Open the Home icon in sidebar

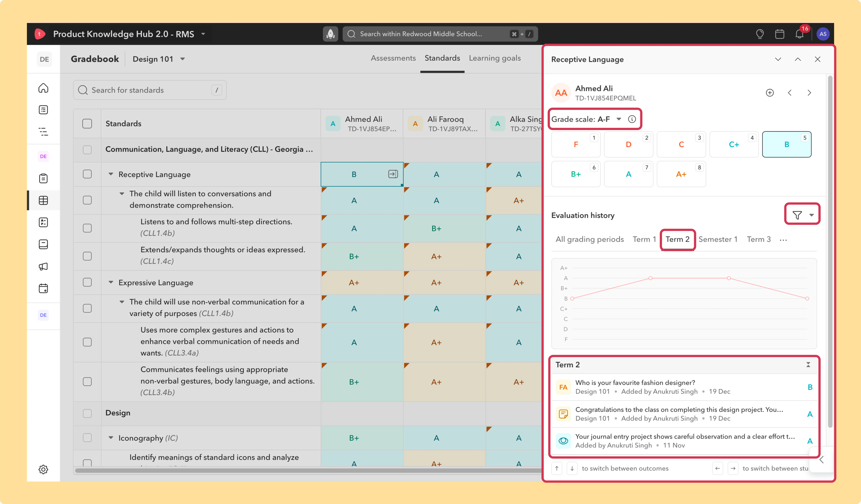tap(43, 88)
